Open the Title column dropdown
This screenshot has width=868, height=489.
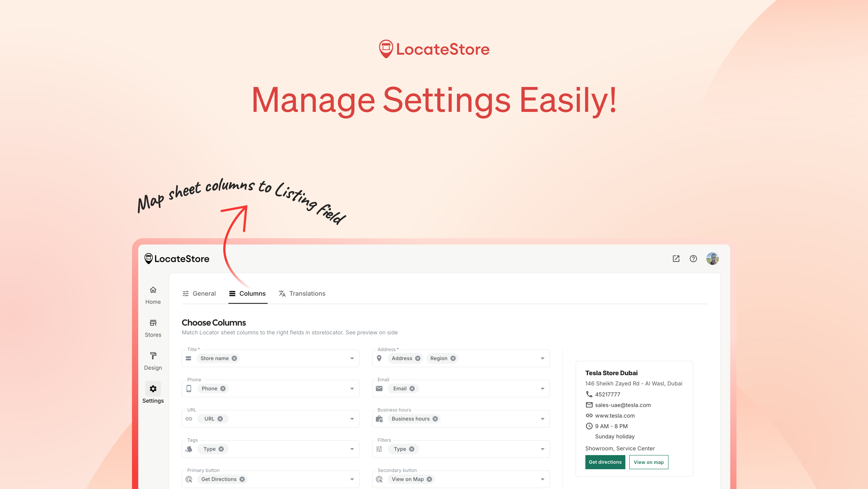[x=352, y=358]
